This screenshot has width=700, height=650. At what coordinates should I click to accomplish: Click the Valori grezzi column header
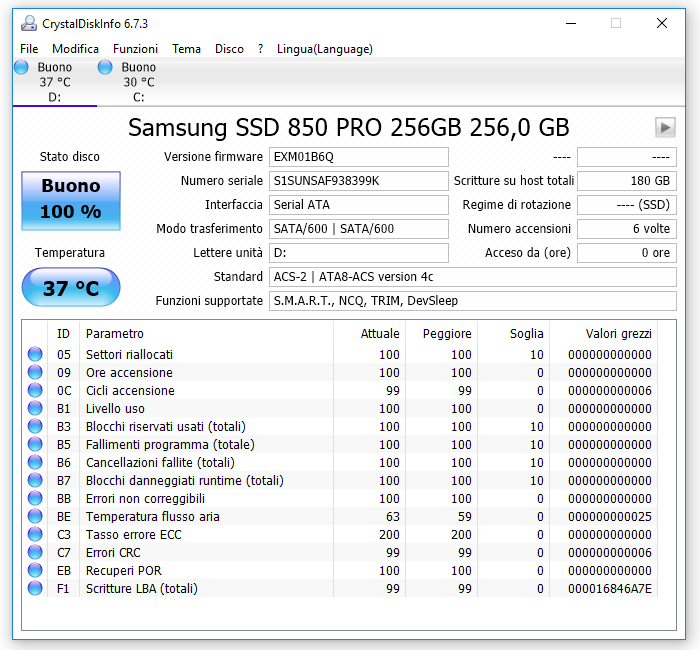(604, 333)
